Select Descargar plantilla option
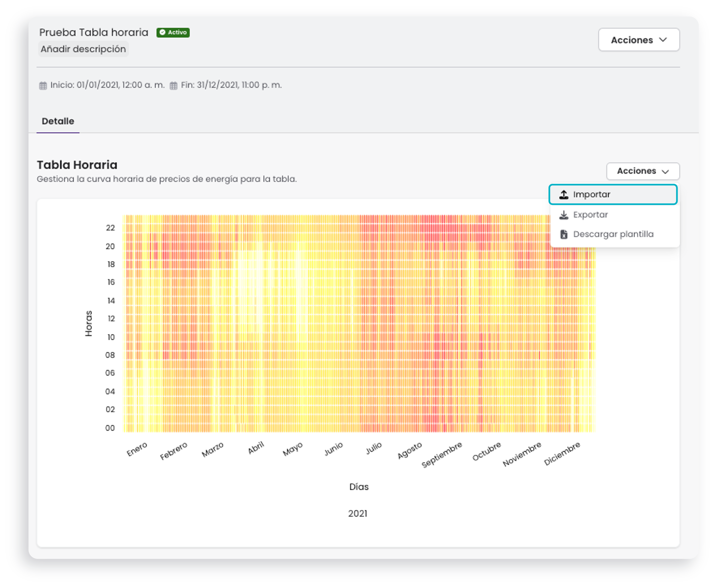Image resolution: width=715 pixels, height=588 pixels. 612,234
